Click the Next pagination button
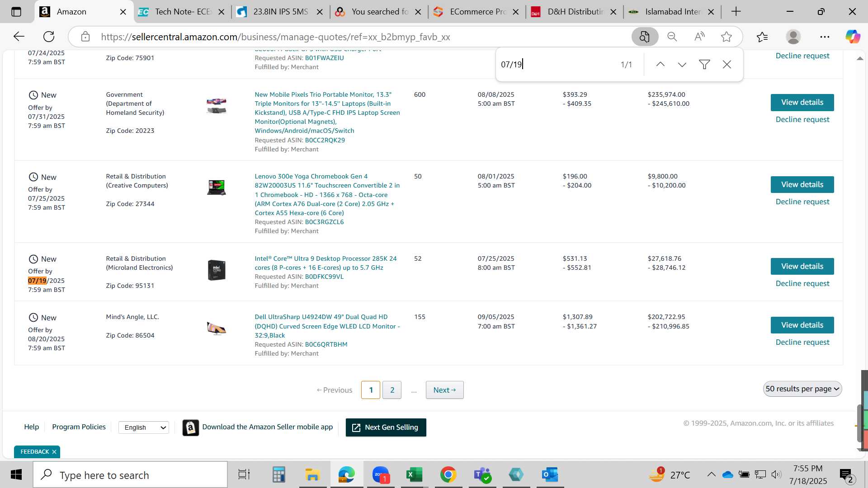868x488 pixels. (444, 390)
